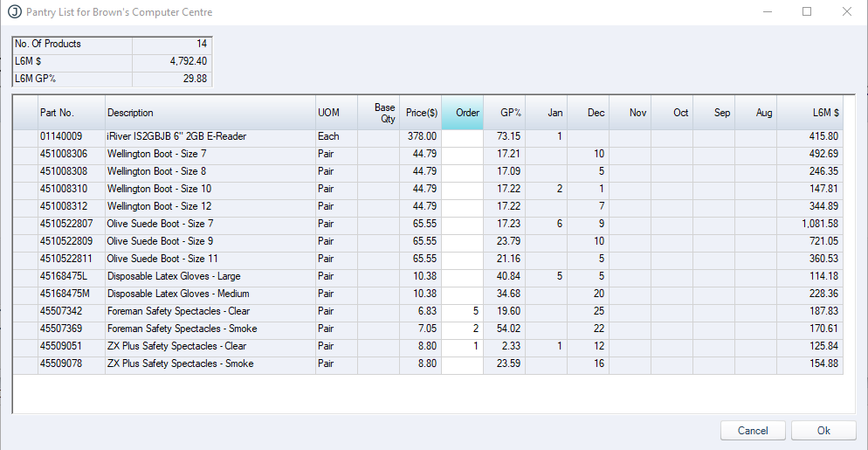Click Order field for Wellington Boot Size 10
The width and height of the screenshot is (868, 450).
pyautogui.click(x=463, y=189)
